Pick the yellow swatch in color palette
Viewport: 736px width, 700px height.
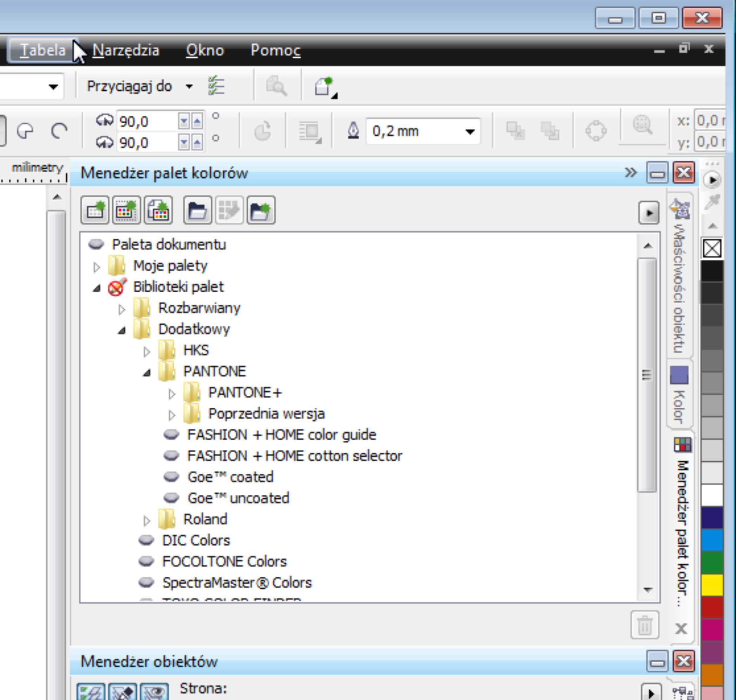[x=712, y=585]
